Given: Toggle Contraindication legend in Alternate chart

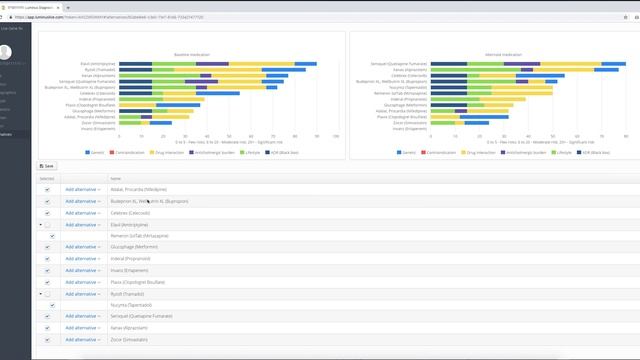Looking at the screenshot, I should tap(438, 153).
